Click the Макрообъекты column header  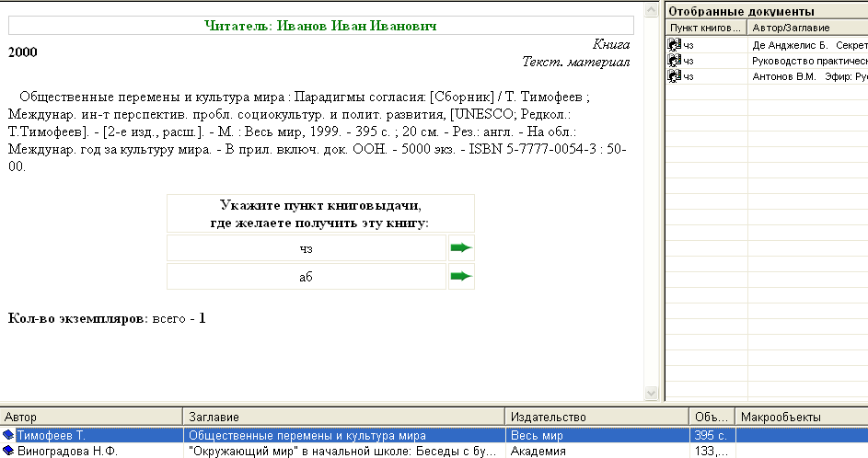(x=801, y=417)
